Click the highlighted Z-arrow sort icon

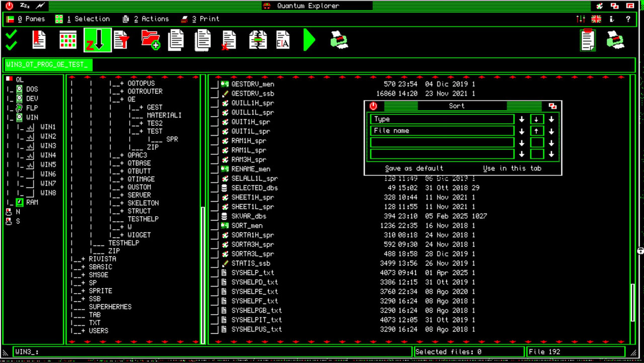coord(97,40)
